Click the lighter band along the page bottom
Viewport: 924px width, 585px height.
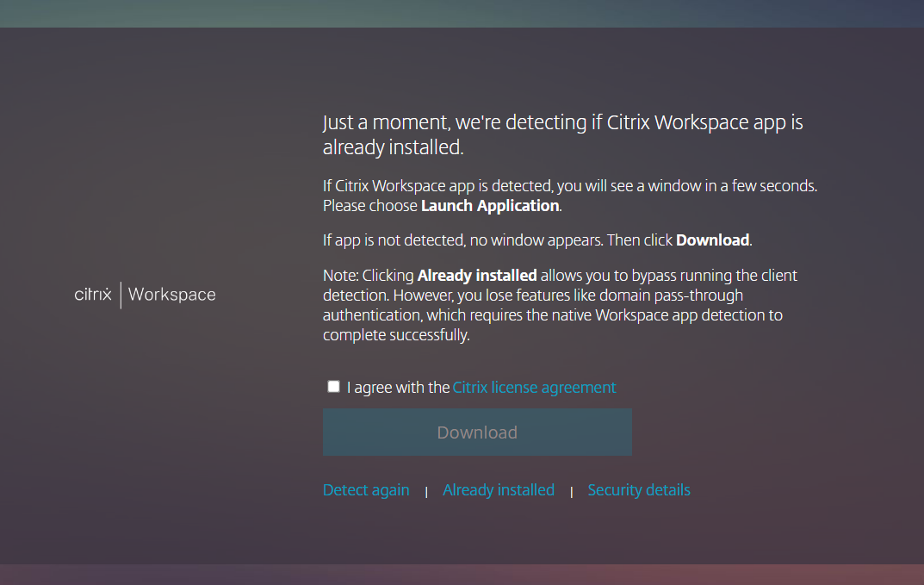tap(462, 575)
